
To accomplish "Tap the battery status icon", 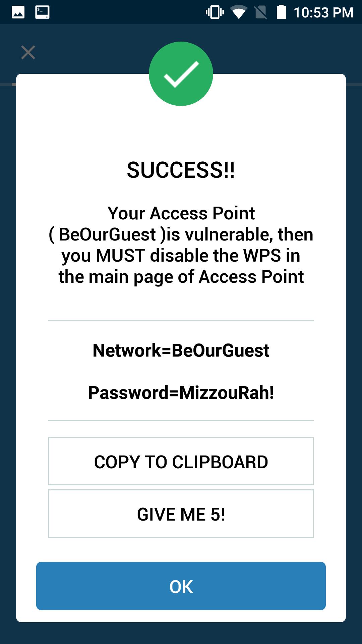I will (x=281, y=12).
